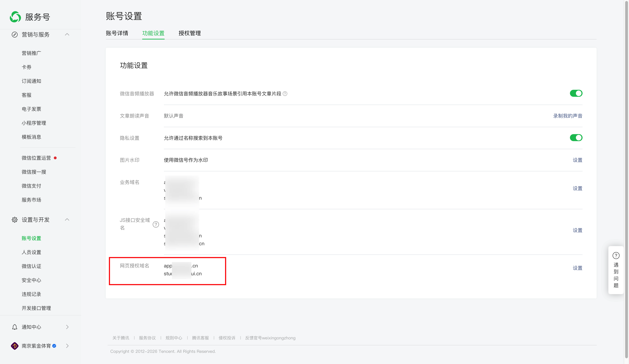Click 设置 for 图片水印

point(577,160)
